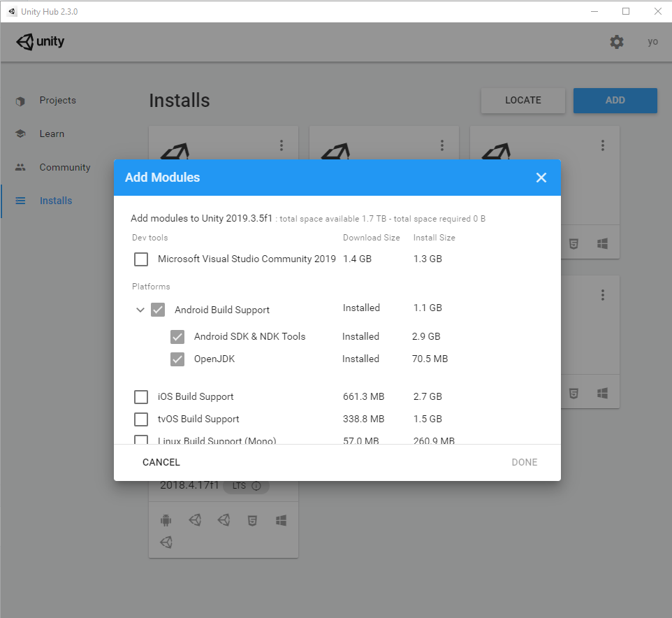Click the Community people icon
Image resolution: width=672 pixels, height=618 pixels.
click(x=20, y=167)
